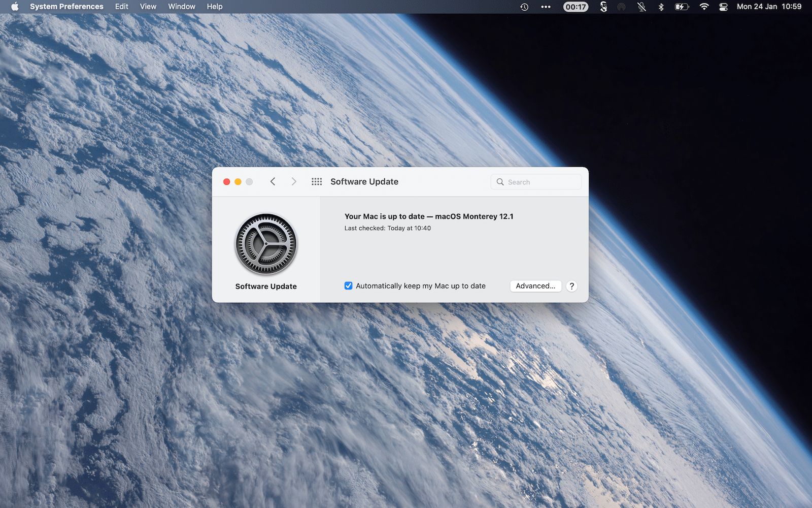This screenshot has height=508, width=812.
Task: Click the Software Update gear icon
Action: coord(266,244)
